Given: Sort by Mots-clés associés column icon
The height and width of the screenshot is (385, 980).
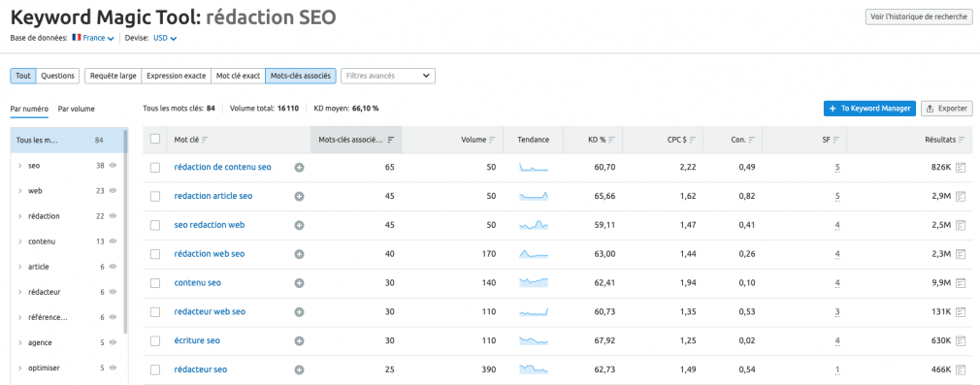Looking at the screenshot, I should pos(391,140).
